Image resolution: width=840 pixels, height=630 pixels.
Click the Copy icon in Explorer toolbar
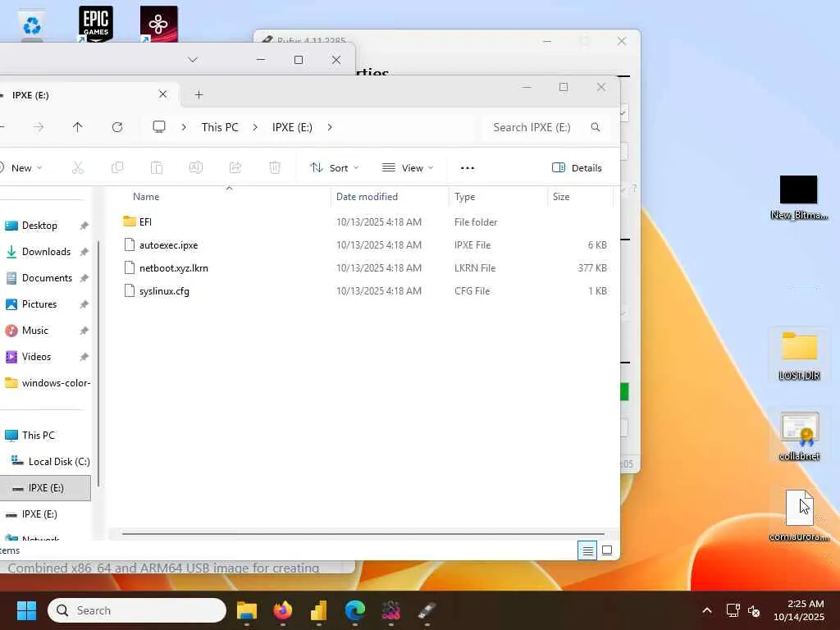pos(116,167)
